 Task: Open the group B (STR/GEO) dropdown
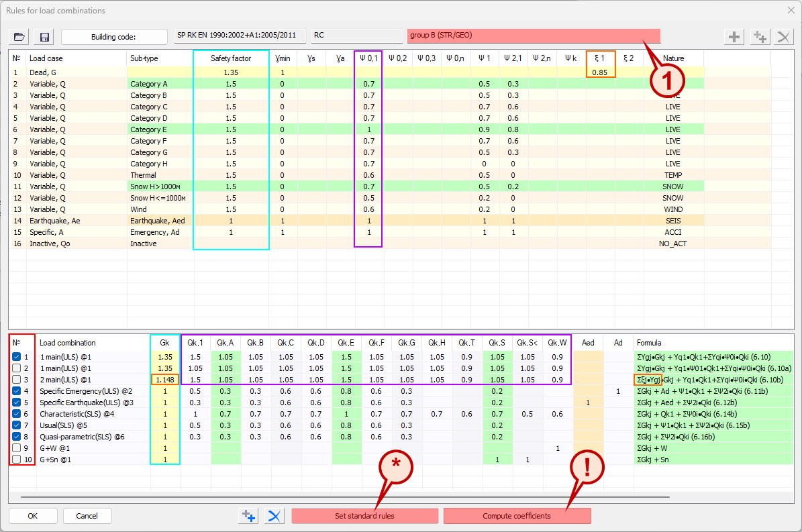[x=534, y=36]
